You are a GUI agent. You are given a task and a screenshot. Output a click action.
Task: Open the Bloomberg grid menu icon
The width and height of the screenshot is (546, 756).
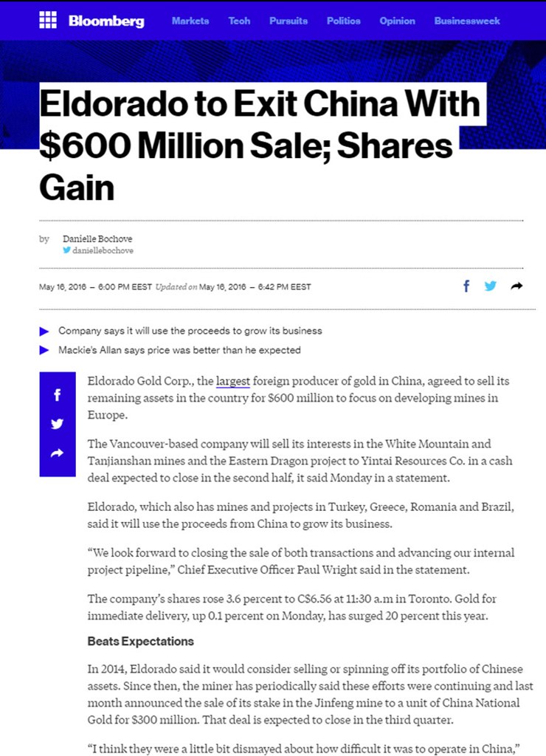48,21
